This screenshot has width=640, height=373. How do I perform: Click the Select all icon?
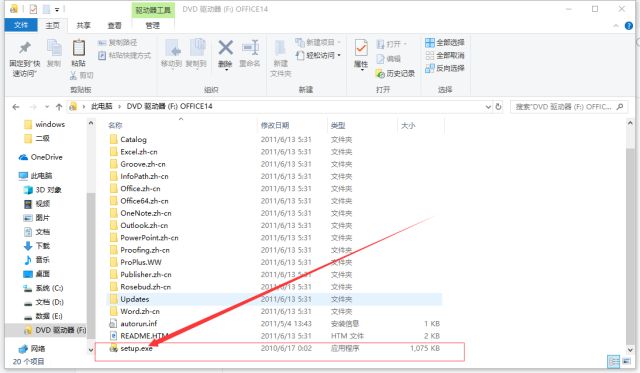(x=429, y=42)
